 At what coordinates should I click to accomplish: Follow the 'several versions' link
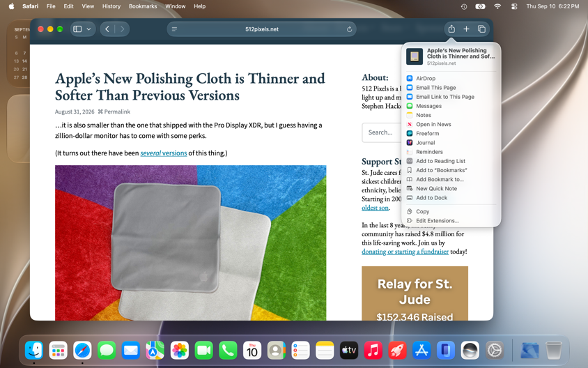[164, 153]
